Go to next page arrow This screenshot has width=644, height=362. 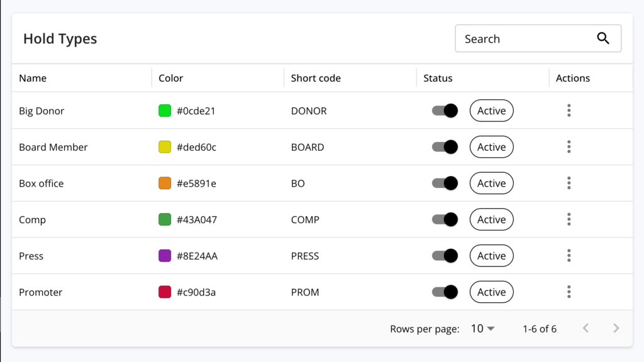[x=616, y=328]
